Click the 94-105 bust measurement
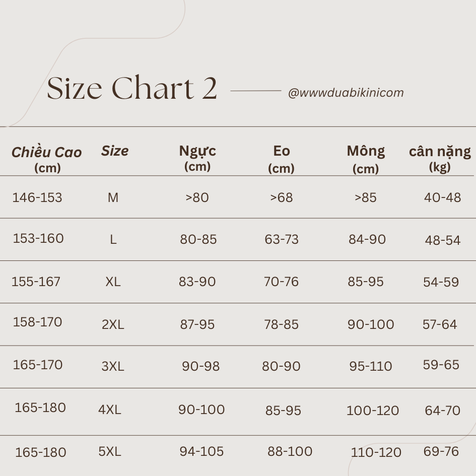The image size is (476, 476). (201, 451)
